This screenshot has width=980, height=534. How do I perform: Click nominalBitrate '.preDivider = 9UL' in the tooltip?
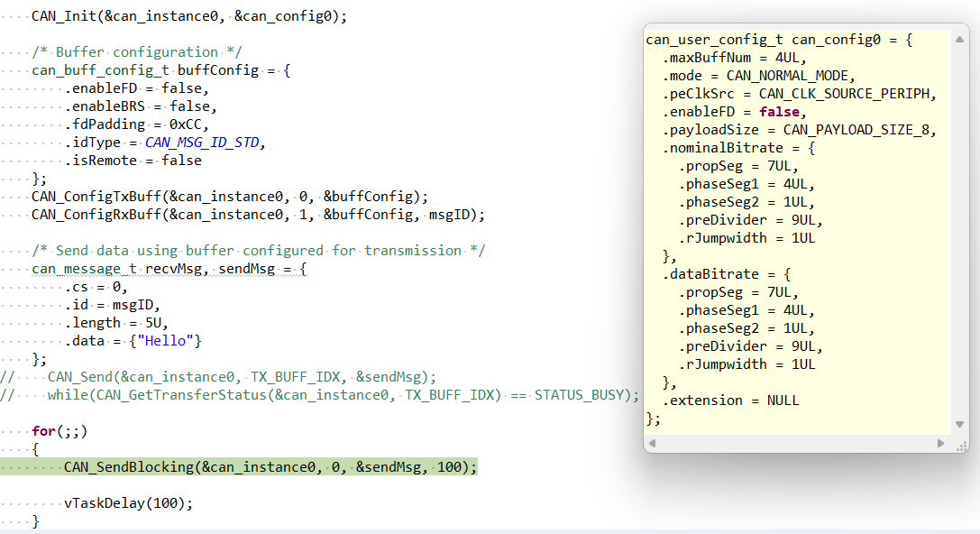click(x=746, y=221)
